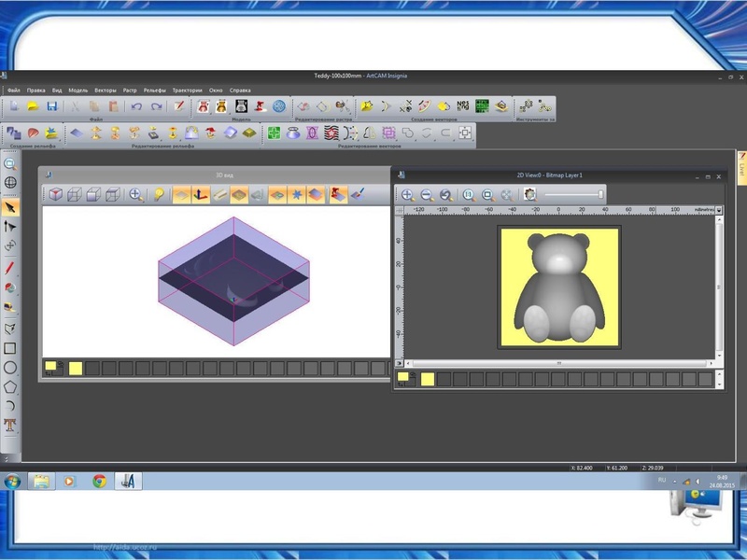747x560 pixels.
Task: Toggle the blue star option in 3D view
Action: tap(298, 194)
